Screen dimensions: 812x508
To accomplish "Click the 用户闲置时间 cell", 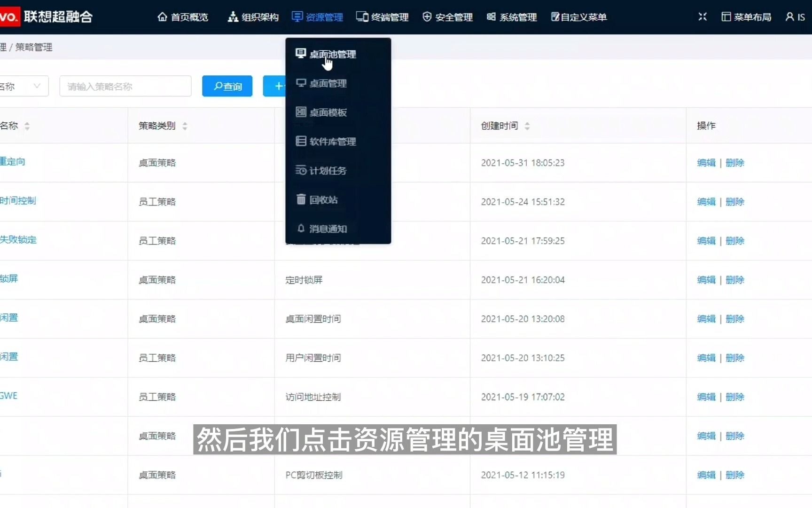I will pos(313,358).
